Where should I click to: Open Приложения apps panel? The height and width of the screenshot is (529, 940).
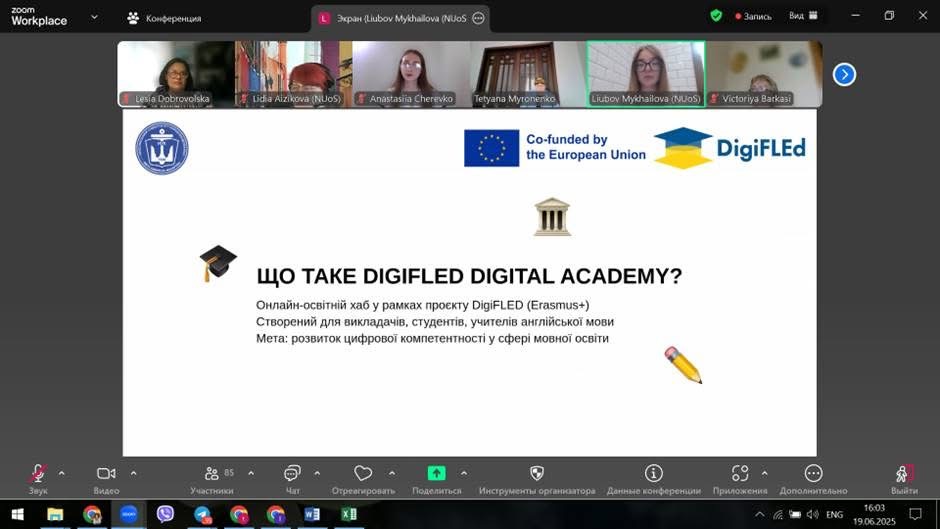coord(740,479)
